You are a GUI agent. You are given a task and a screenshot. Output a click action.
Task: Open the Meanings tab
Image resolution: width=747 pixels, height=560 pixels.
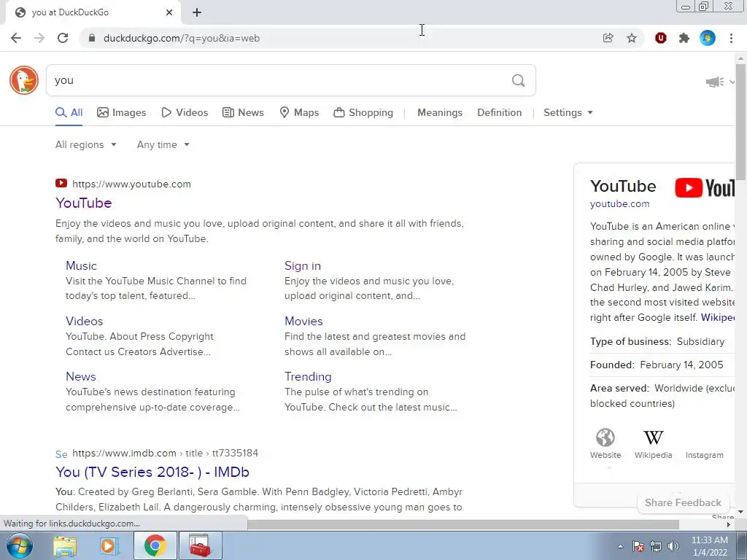point(440,112)
